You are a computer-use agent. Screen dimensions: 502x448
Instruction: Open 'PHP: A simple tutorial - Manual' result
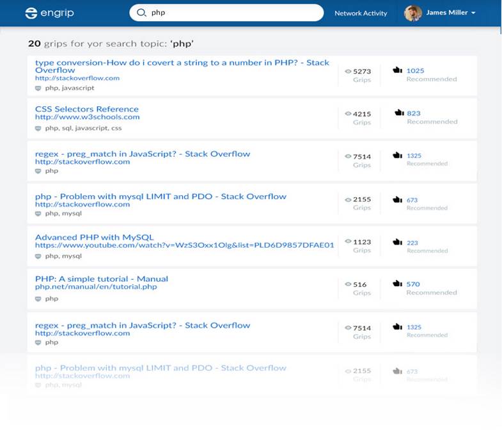[102, 279]
